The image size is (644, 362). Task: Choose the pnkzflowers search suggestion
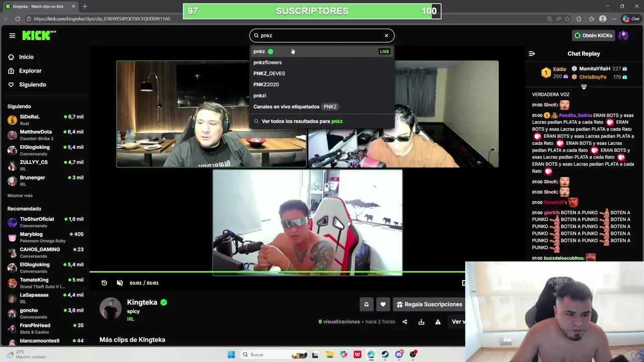click(x=322, y=62)
